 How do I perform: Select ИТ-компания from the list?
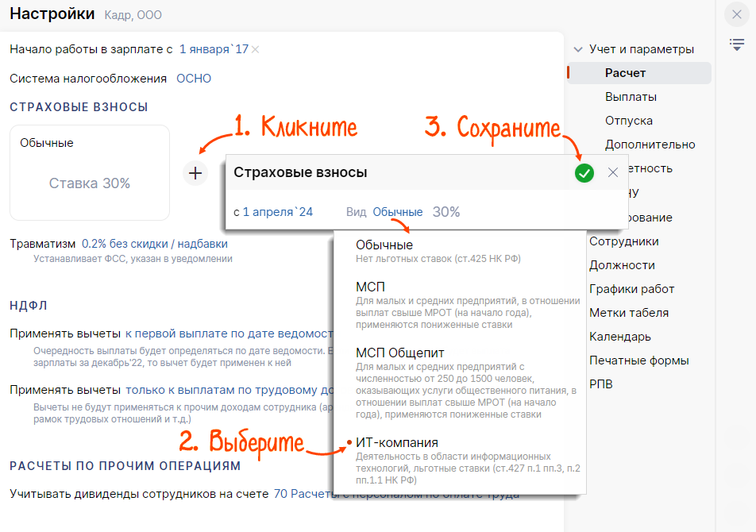397,442
